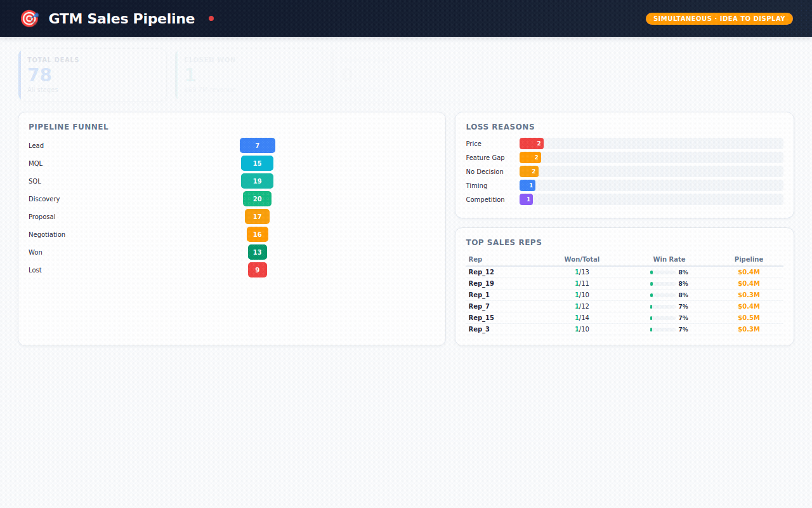Open the Total Deals summary card
Viewport: 812px width, 508px height.
pos(93,75)
